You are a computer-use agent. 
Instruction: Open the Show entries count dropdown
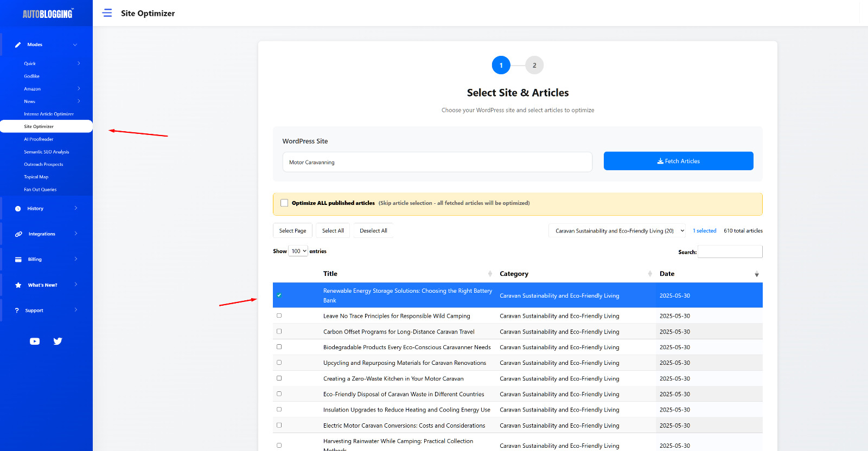(x=298, y=251)
